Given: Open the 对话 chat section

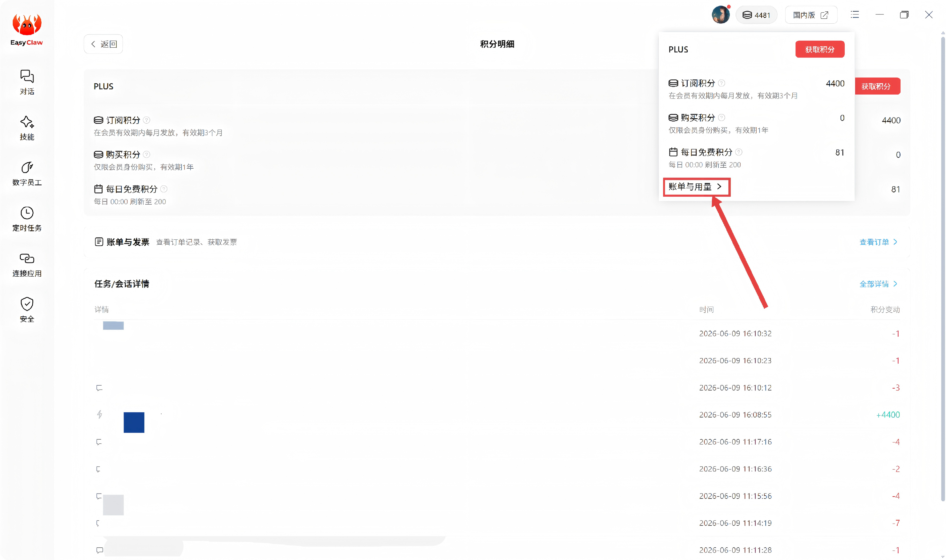Looking at the screenshot, I should tap(27, 82).
